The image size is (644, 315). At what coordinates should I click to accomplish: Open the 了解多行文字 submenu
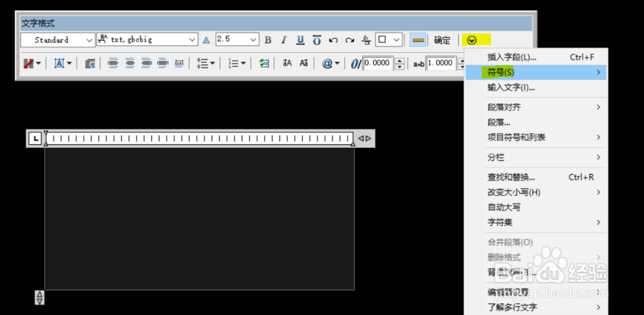536,307
